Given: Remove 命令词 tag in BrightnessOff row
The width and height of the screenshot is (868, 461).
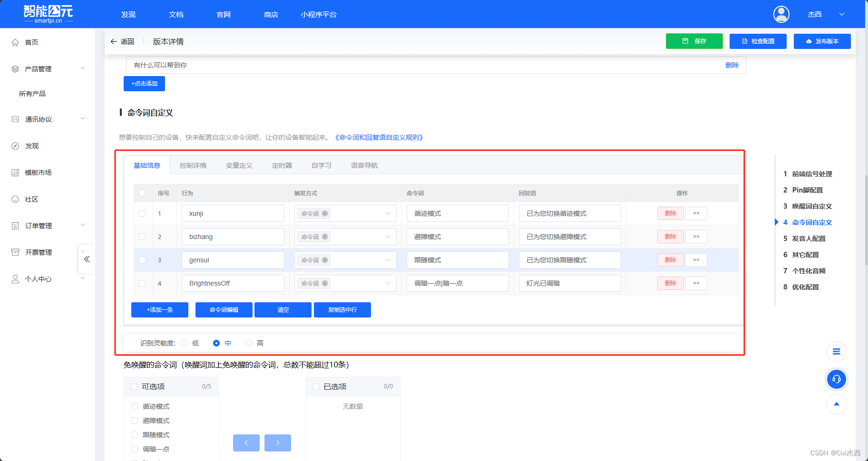Looking at the screenshot, I should 325,283.
